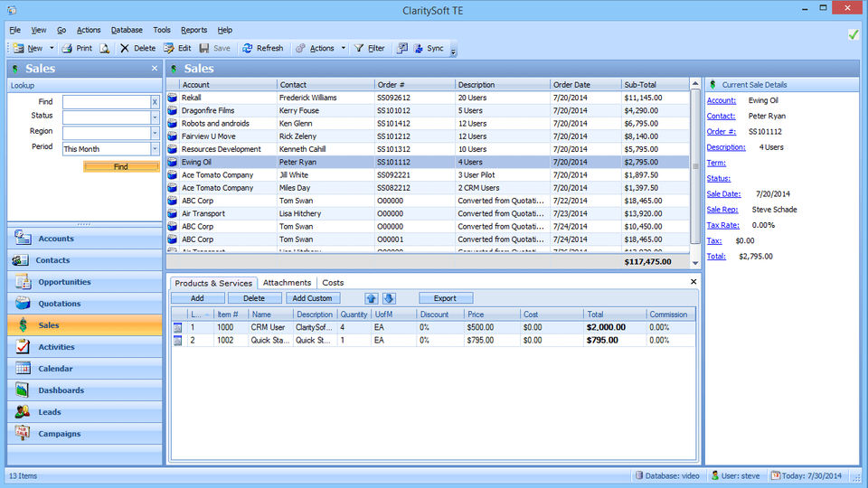Move line item up with the up arrow
This screenshot has height=488, width=868.
pyautogui.click(x=372, y=298)
